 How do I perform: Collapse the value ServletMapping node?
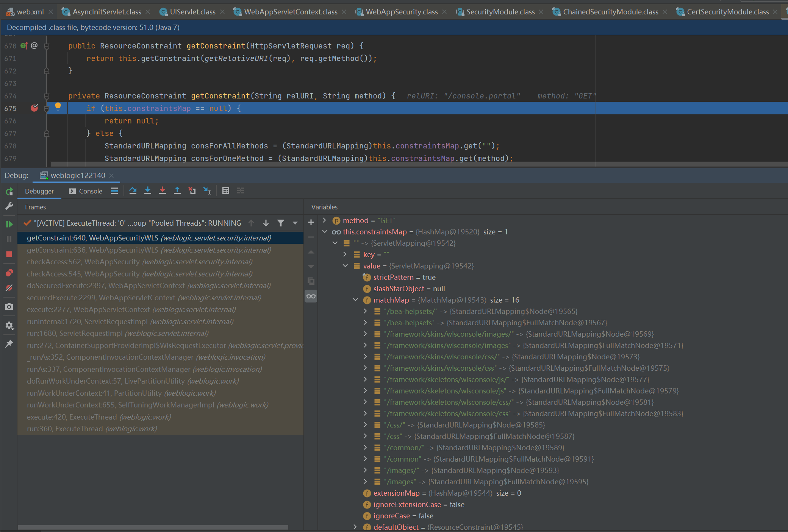coord(345,265)
